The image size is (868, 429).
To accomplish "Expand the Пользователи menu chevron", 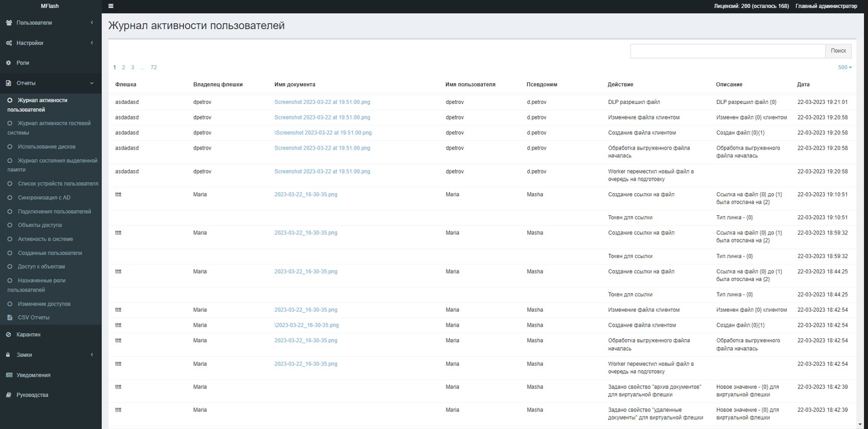I will tap(91, 23).
